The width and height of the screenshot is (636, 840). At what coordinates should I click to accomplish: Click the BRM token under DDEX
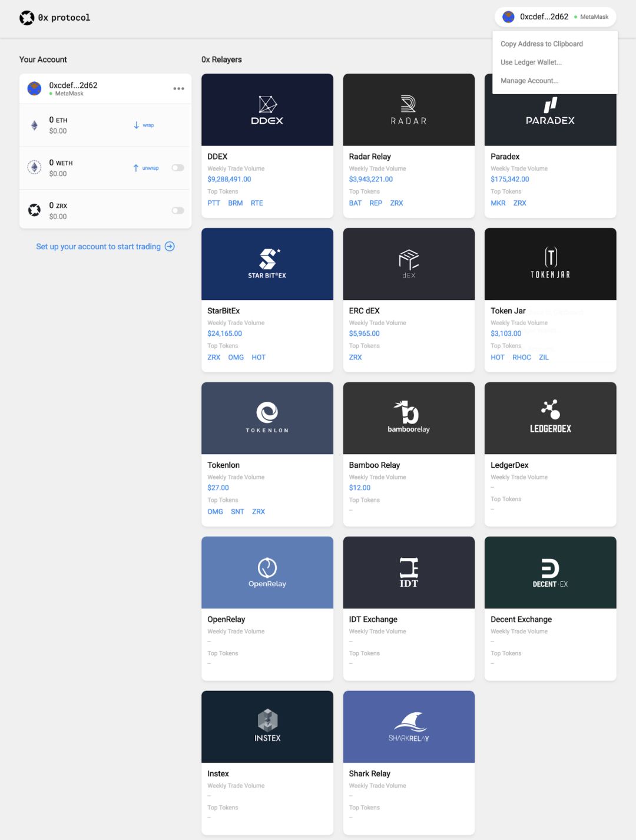point(236,203)
